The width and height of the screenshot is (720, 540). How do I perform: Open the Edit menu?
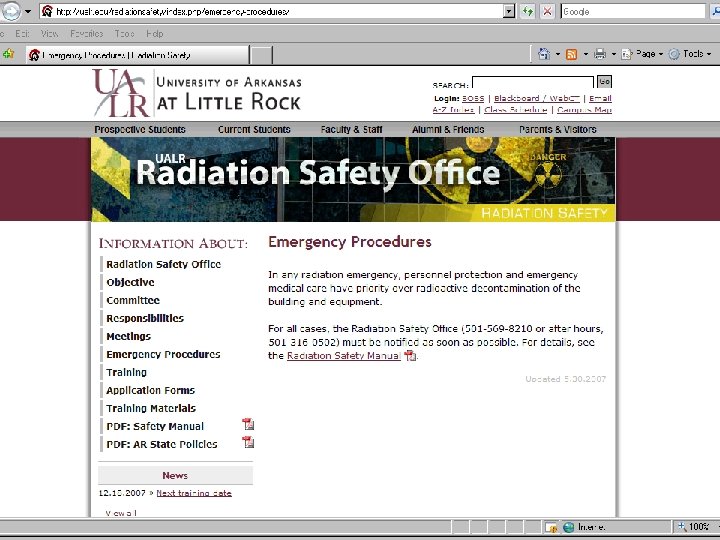point(22,34)
